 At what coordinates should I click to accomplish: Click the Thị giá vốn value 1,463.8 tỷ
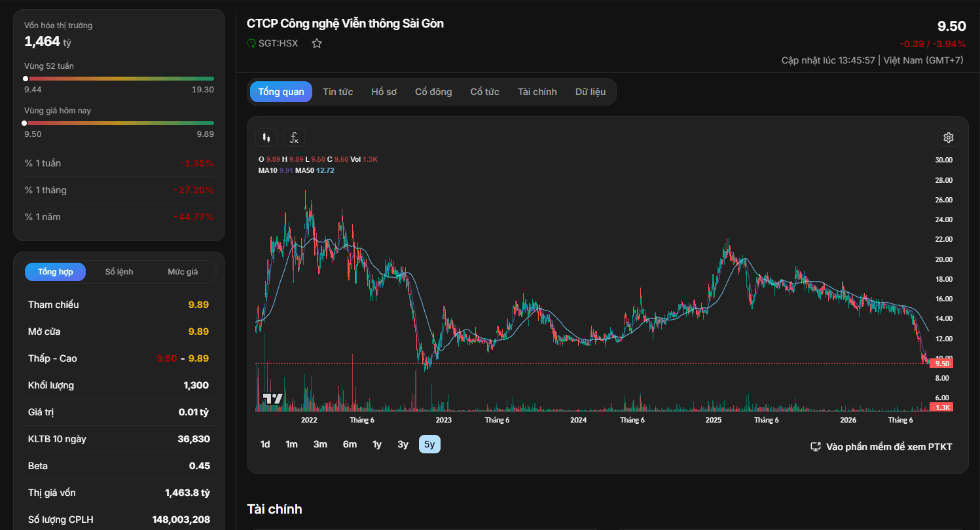(x=187, y=493)
